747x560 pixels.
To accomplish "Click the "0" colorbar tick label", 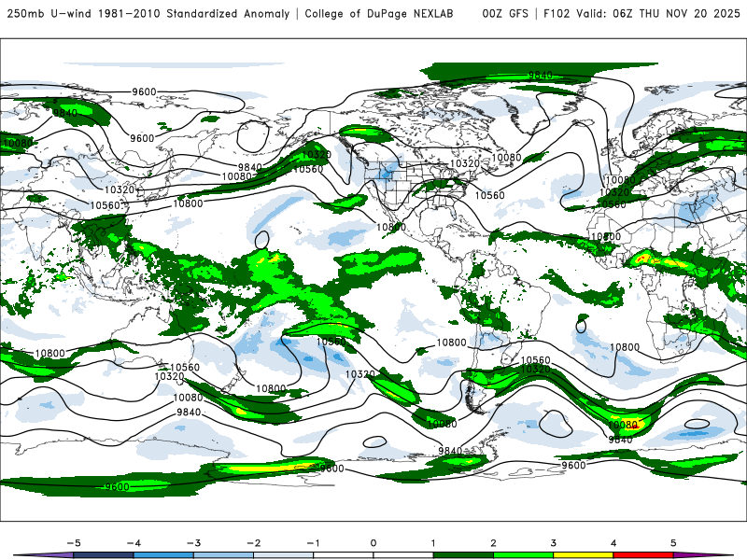I will [x=373, y=543].
